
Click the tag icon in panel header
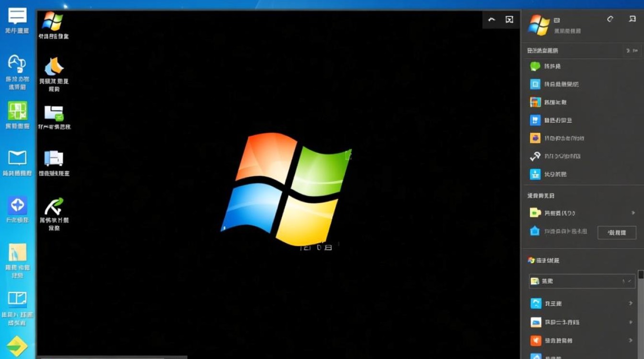(x=610, y=19)
